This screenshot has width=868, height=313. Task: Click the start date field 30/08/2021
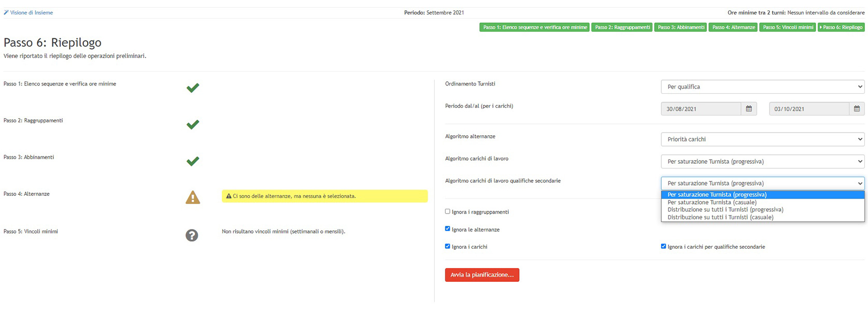click(701, 109)
